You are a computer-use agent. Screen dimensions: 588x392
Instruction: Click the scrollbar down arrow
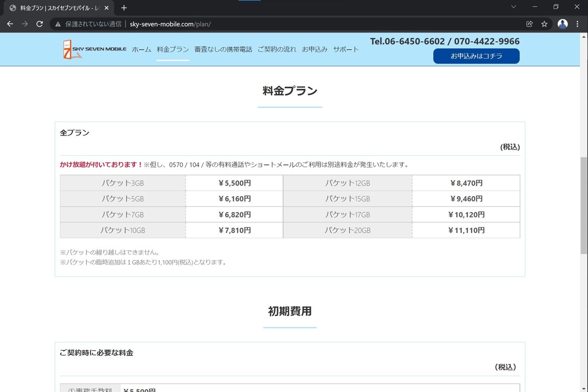pos(584,388)
